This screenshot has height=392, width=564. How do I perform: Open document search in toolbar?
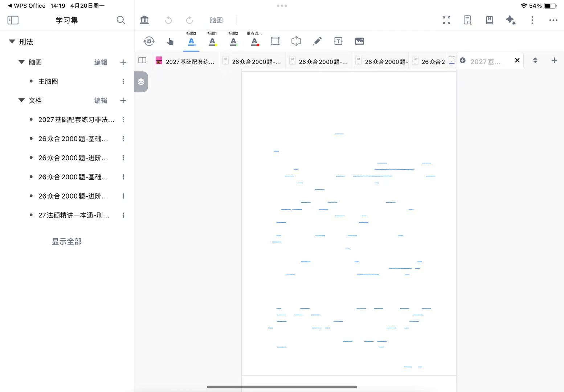point(468,20)
